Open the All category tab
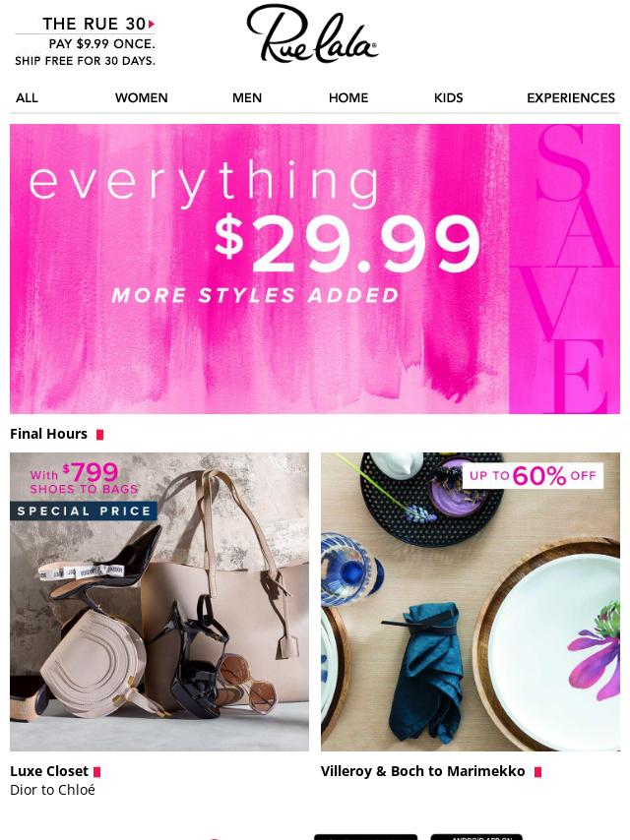This screenshot has height=840, width=630. [x=27, y=98]
